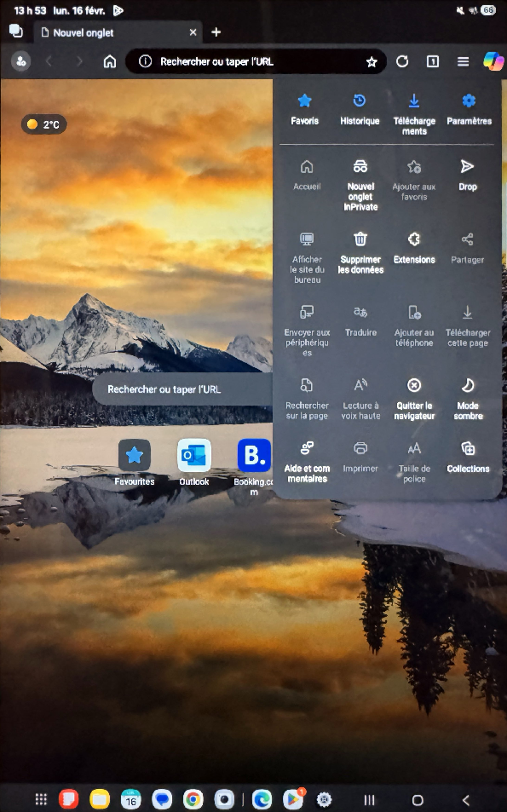The width and height of the screenshot is (507, 812).
Task: Open the Booking.com shortcut tile
Action: click(254, 467)
